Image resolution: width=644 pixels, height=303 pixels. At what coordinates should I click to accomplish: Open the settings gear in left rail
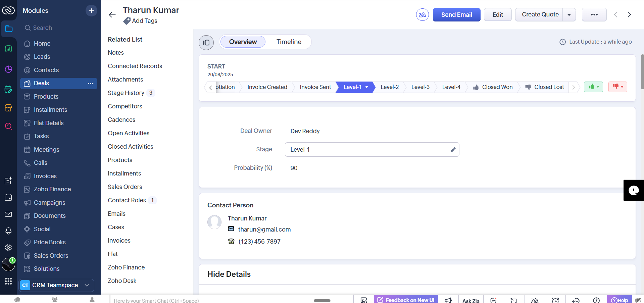coord(8,247)
